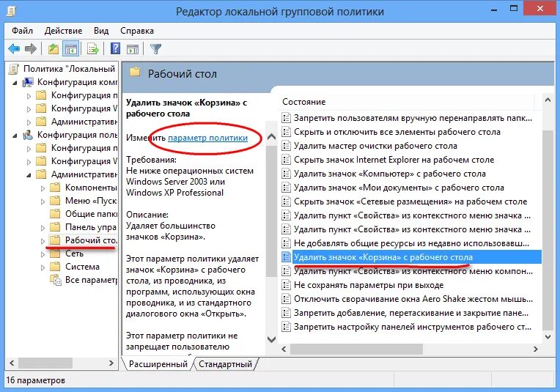Click the folder icon in 'Рабочий стол' header
Image resolution: width=560 pixels, height=392 pixels.
coord(135,73)
